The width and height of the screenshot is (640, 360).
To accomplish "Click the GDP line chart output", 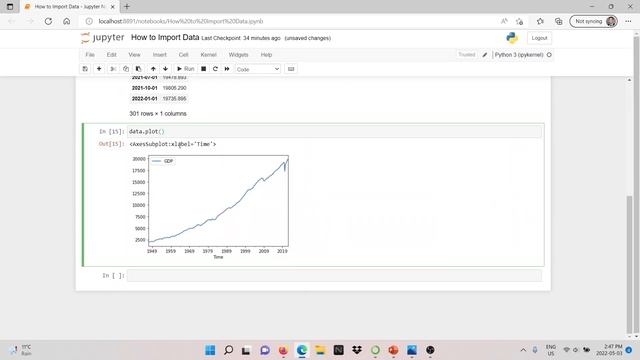I will (211, 207).
